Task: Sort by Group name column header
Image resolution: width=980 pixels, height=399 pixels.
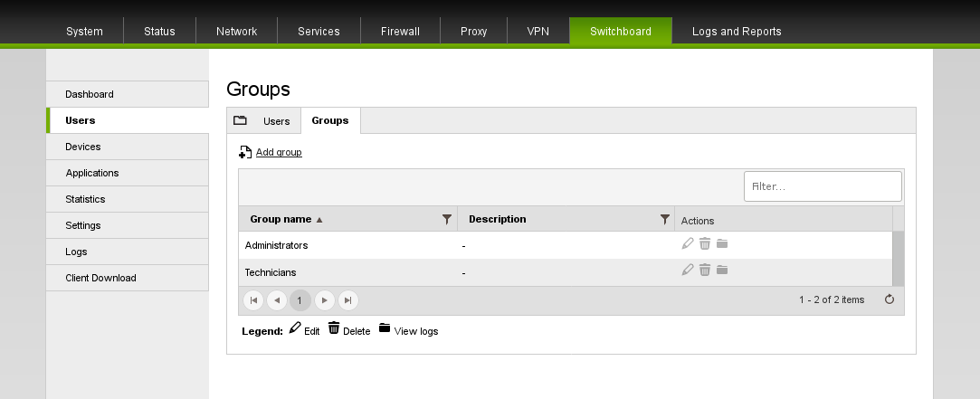Action: [281, 219]
